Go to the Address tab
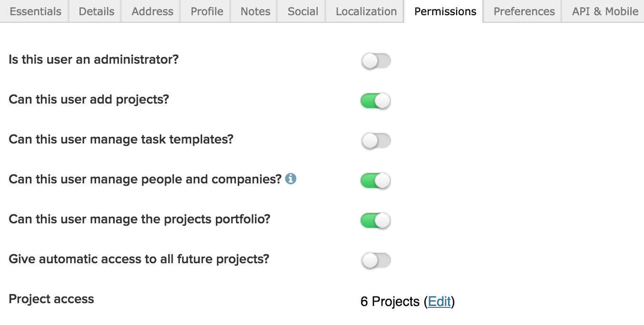This screenshot has width=644, height=325. (x=152, y=11)
